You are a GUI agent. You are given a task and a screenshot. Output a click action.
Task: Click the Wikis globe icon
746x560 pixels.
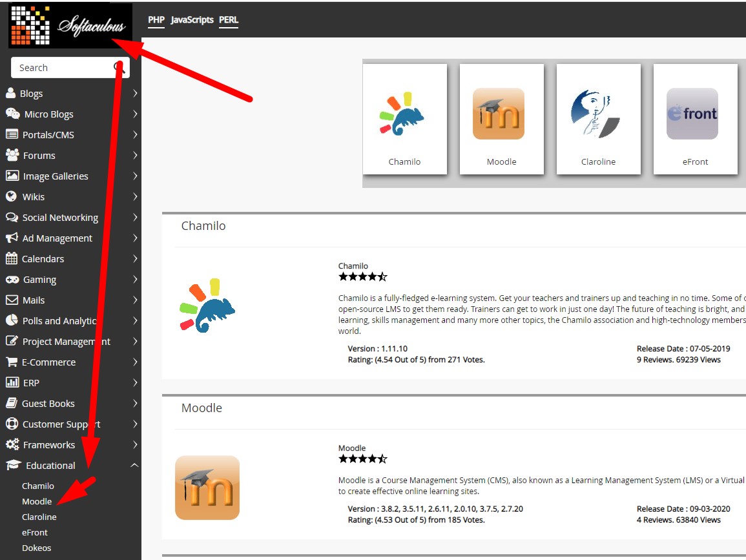pyautogui.click(x=11, y=196)
